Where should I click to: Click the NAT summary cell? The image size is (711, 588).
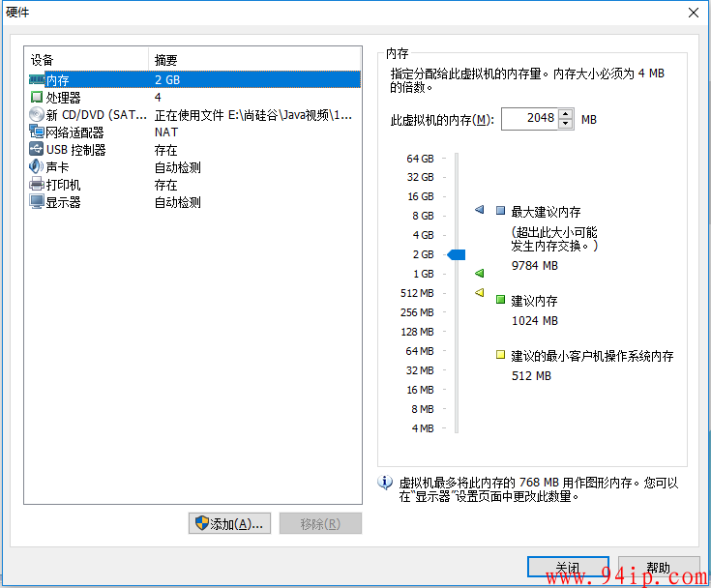[166, 132]
